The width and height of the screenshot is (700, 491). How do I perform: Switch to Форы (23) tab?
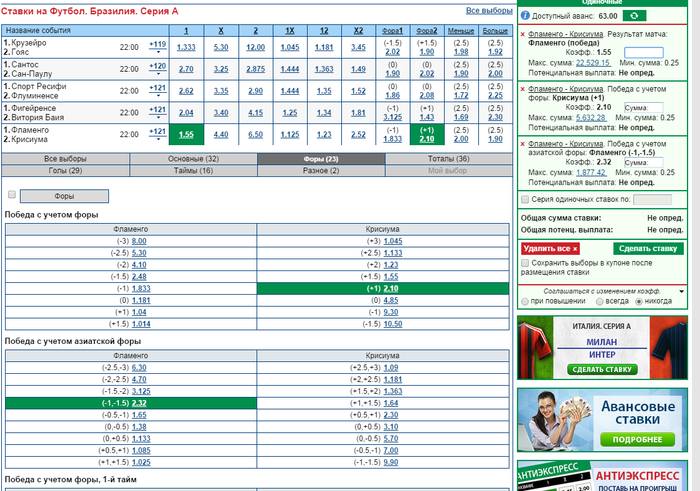pos(321,159)
